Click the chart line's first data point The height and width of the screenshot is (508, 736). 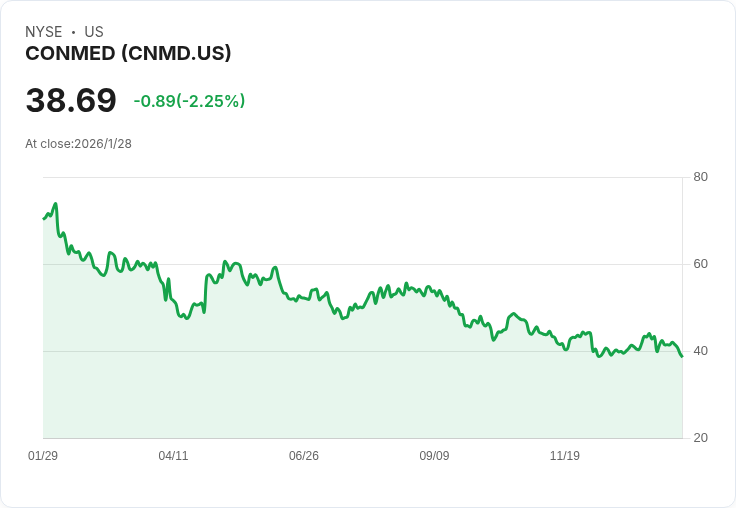(44, 219)
